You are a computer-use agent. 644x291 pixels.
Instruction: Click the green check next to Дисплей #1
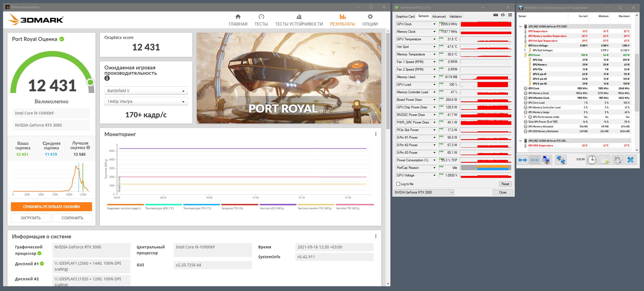(42, 264)
